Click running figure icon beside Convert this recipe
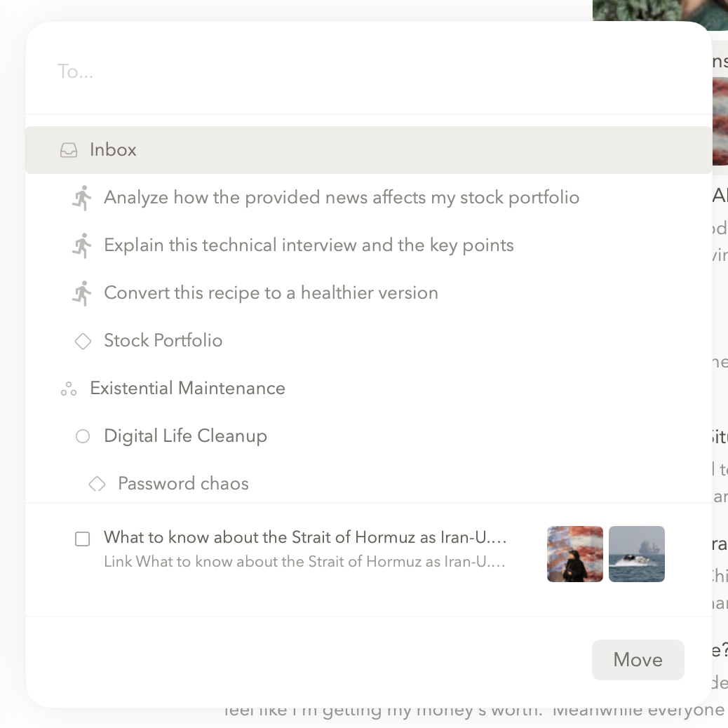The width and height of the screenshot is (728, 728). click(x=82, y=294)
